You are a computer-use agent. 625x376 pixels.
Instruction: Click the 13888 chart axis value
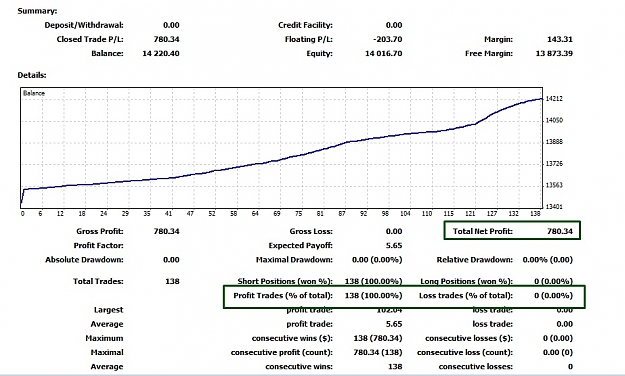coord(554,142)
